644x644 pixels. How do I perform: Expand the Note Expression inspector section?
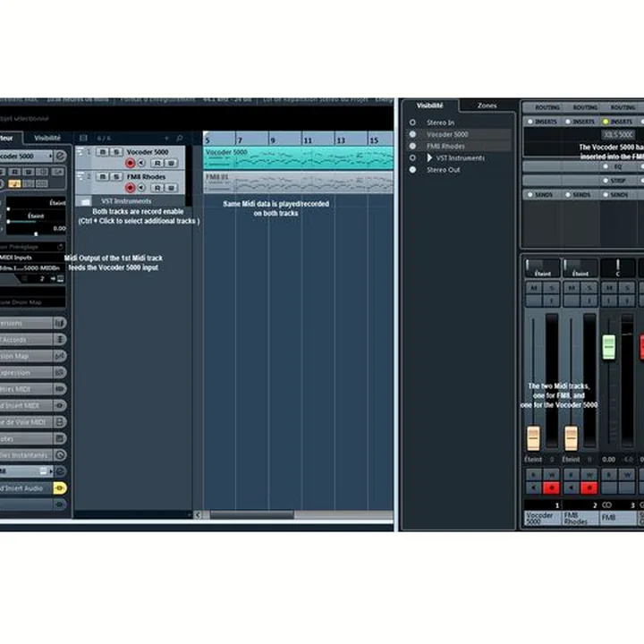coord(26,372)
